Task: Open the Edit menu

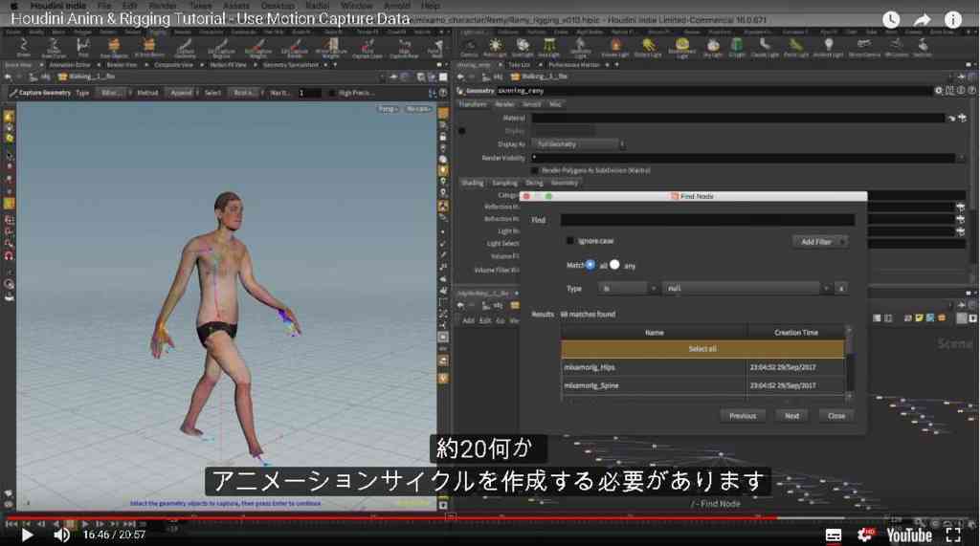Action: (x=130, y=6)
